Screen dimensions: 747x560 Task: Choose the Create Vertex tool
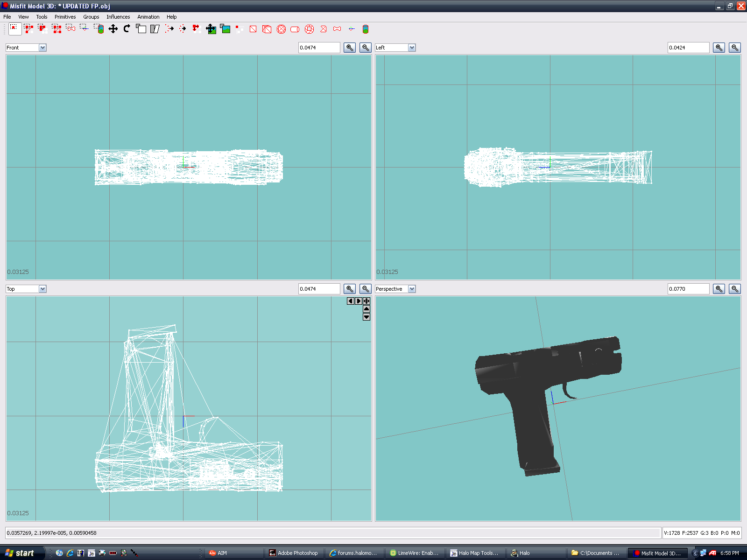pyautogui.click(x=239, y=29)
